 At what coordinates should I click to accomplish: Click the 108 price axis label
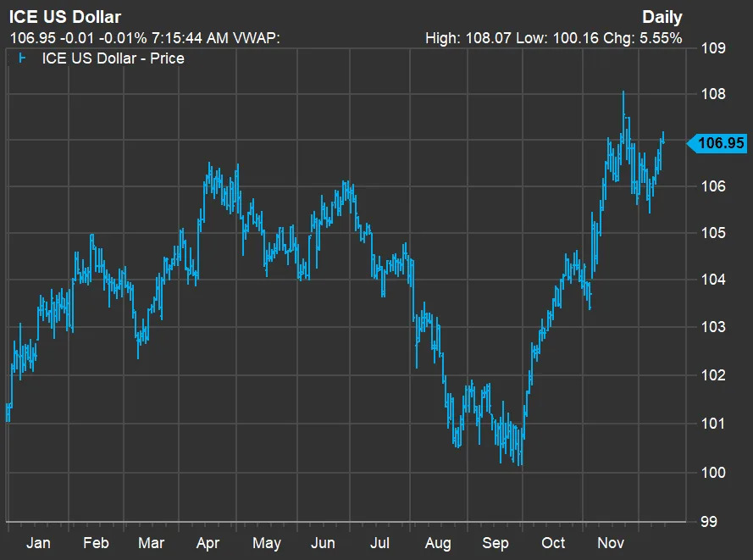click(x=714, y=94)
